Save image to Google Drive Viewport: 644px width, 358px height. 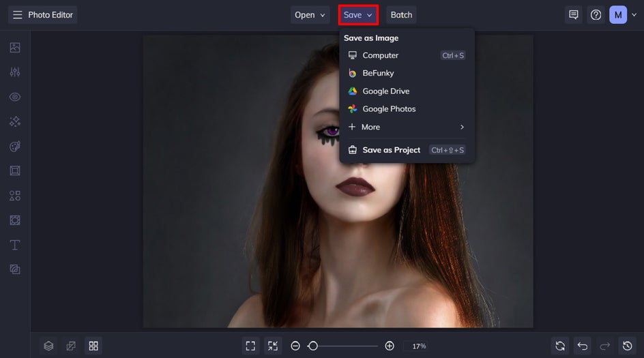(407, 91)
